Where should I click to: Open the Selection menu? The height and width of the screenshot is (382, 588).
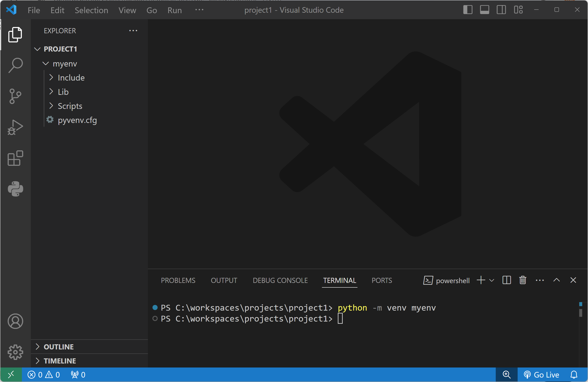coord(91,10)
